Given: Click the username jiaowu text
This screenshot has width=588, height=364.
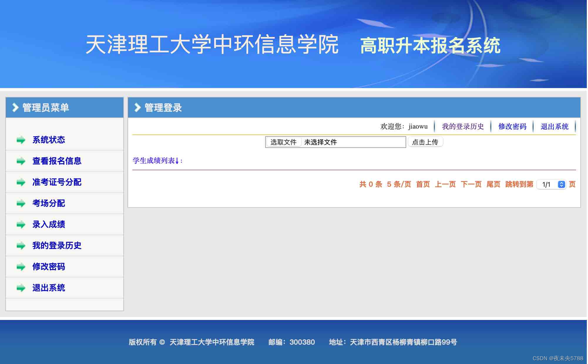Looking at the screenshot, I should tap(418, 127).
